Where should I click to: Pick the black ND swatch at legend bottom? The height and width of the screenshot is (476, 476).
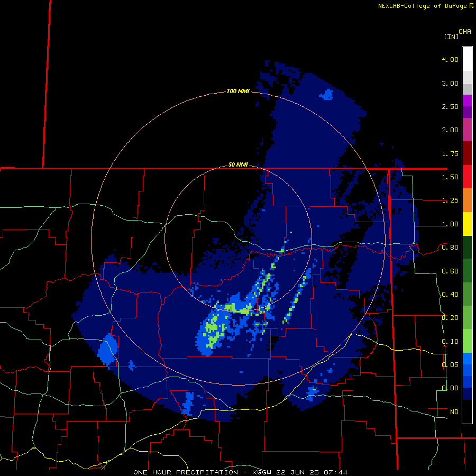(467, 411)
